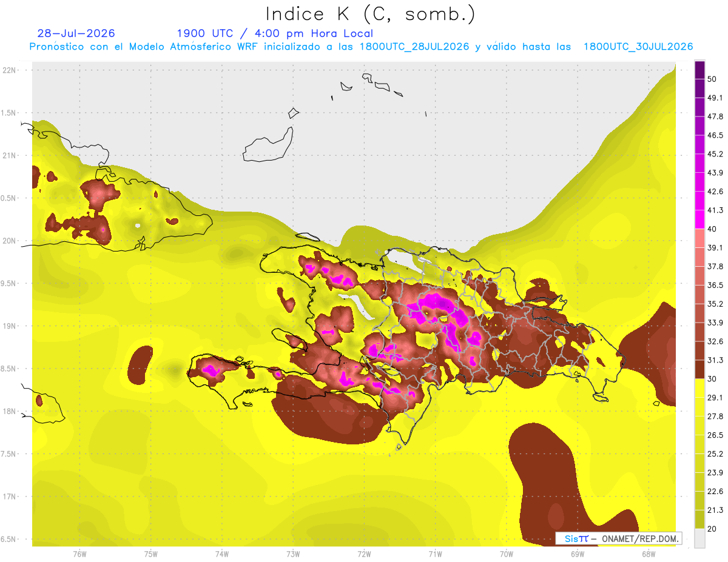Click the "75W" longitude label

point(151,554)
